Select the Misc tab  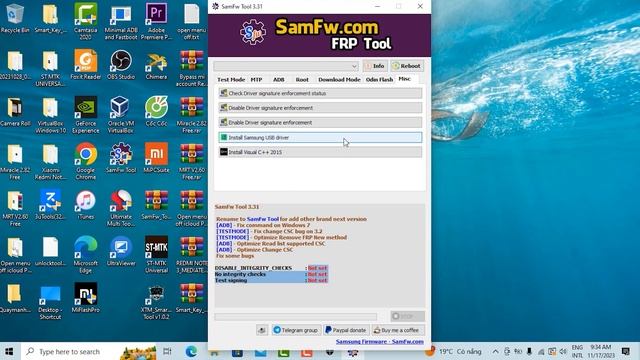point(404,79)
